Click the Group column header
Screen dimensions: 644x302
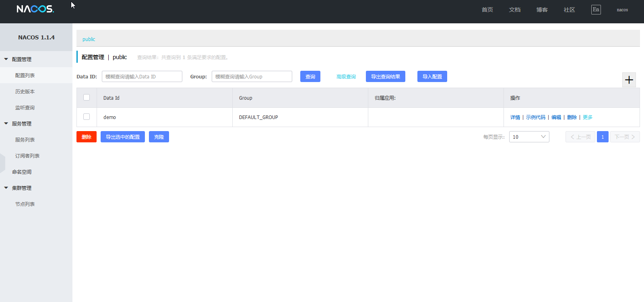tap(300, 98)
